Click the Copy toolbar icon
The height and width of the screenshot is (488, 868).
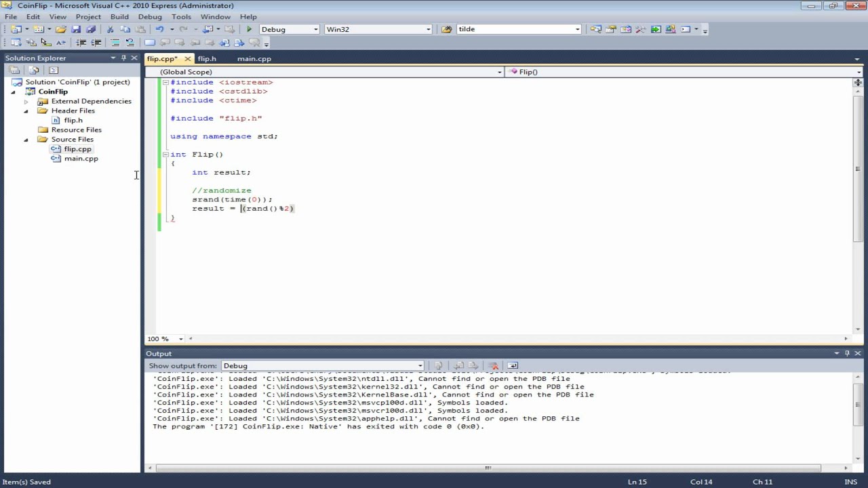pyautogui.click(x=125, y=29)
